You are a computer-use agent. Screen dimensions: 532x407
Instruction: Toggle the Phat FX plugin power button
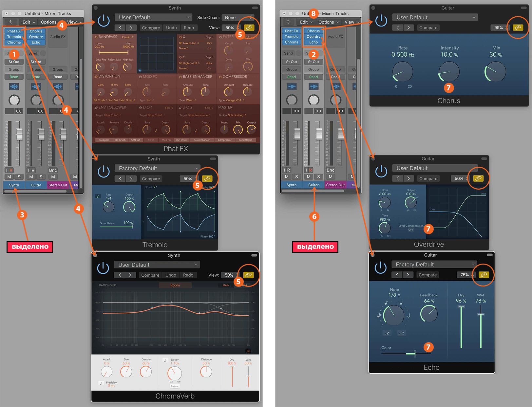pyautogui.click(x=104, y=21)
